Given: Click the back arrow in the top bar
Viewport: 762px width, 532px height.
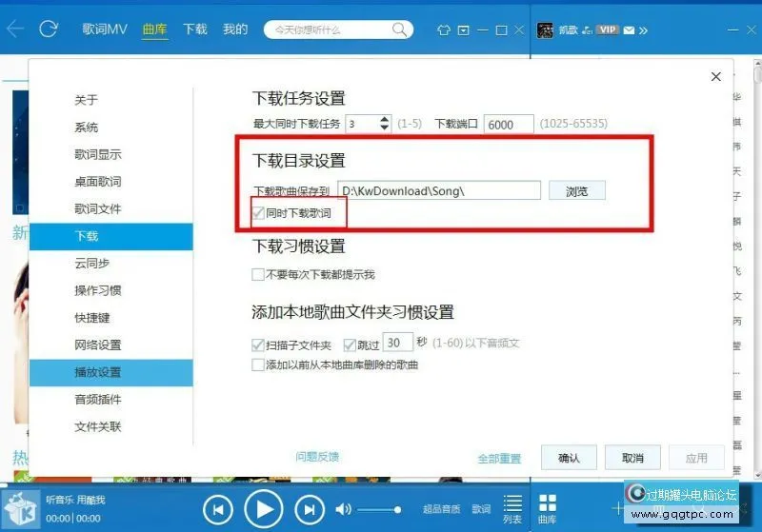Looking at the screenshot, I should [x=14, y=30].
